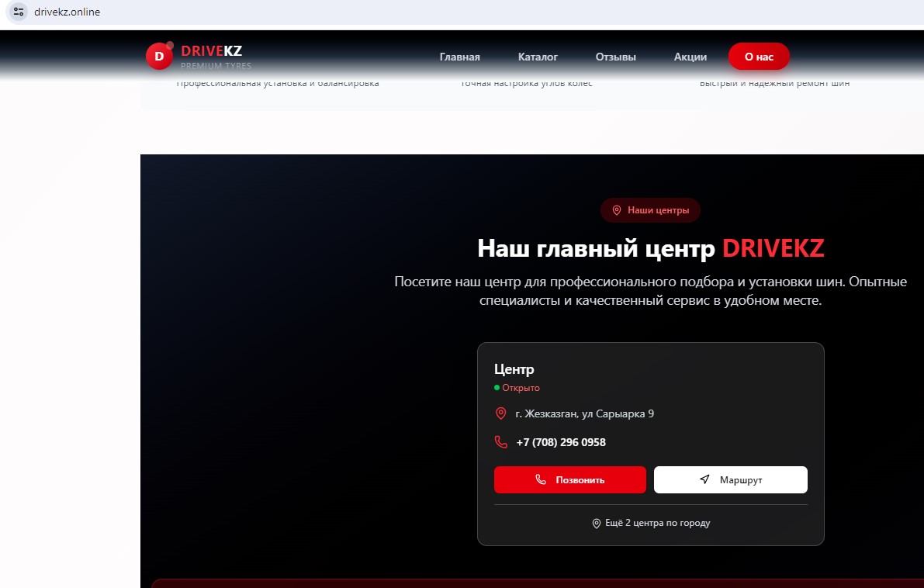924x588 pixels.
Task: Click the drivekz.online URL in the address bar
Action: point(67,12)
